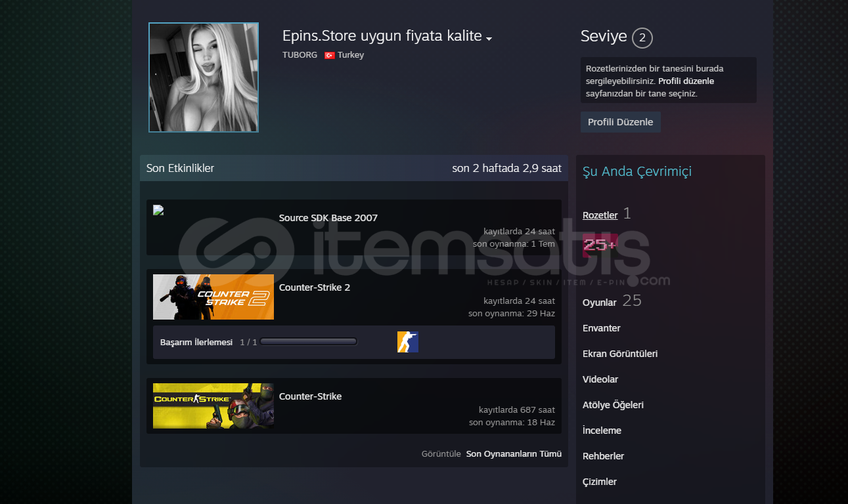This screenshot has width=848, height=504.
Task: Click the Profili Düzenle button
Action: (621, 122)
